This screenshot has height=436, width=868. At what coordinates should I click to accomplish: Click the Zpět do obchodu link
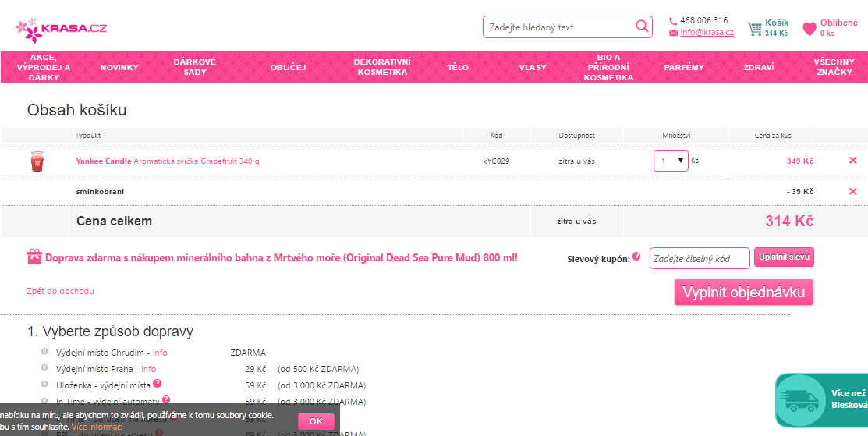[x=61, y=291]
